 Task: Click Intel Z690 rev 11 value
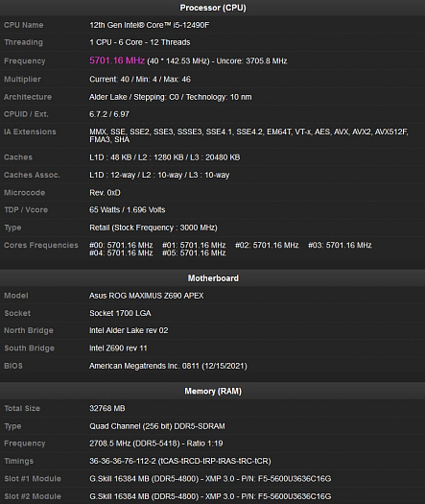point(118,348)
